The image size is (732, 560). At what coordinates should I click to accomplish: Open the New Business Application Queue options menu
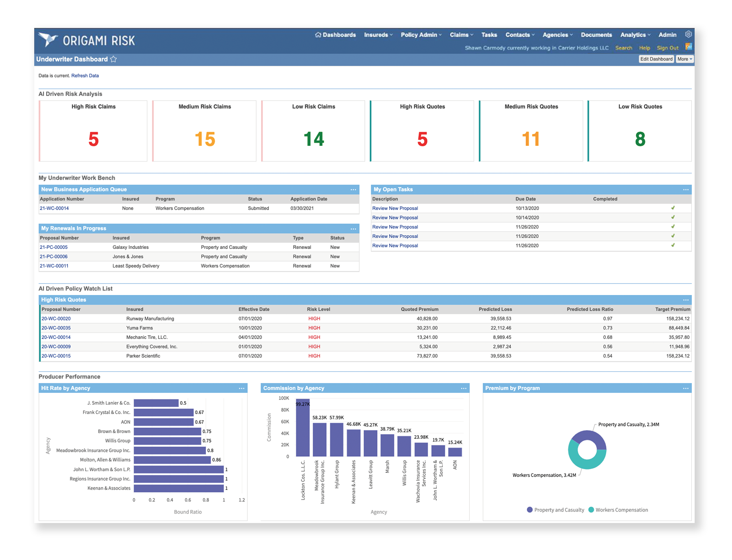click(353, 189)
